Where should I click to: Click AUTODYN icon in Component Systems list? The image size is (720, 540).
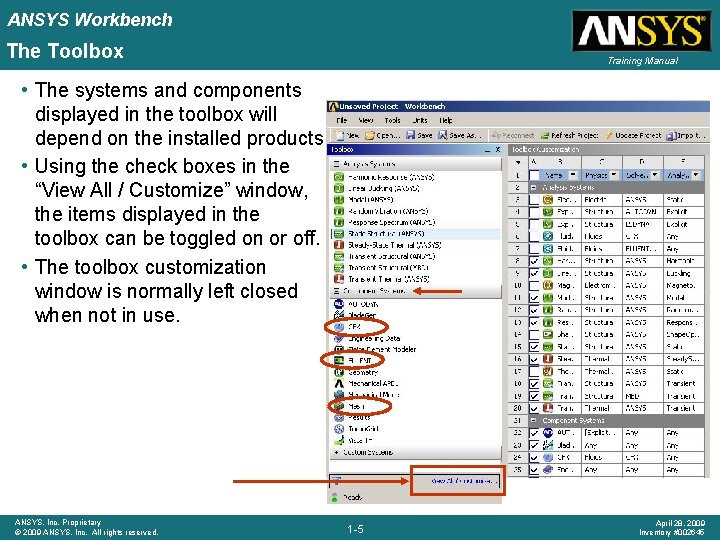(x=338, y=304)
